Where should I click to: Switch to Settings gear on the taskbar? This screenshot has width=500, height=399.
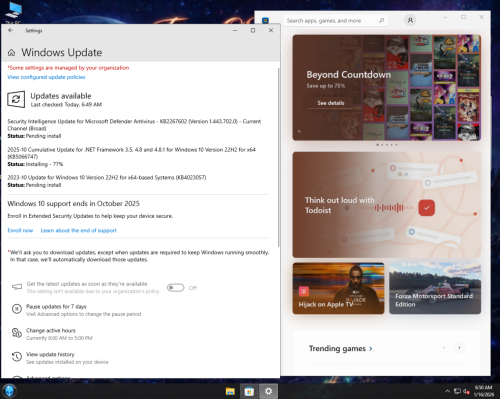[268, 391]
